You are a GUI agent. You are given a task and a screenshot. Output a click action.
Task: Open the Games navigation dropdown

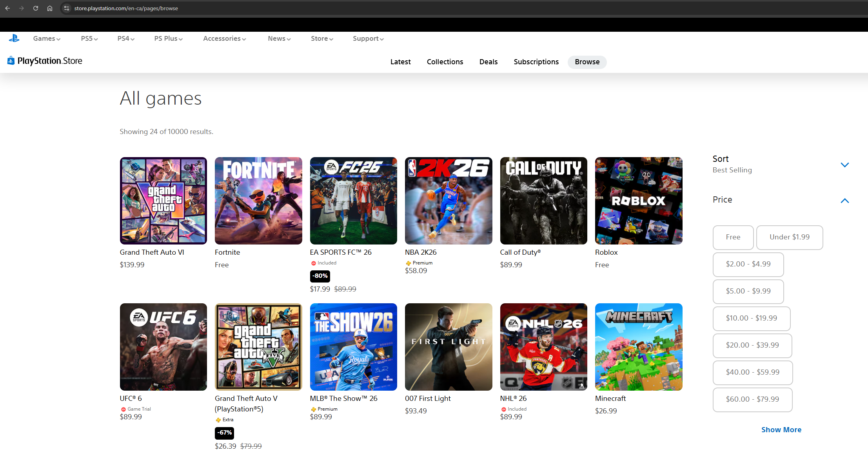tap(47, 38)
